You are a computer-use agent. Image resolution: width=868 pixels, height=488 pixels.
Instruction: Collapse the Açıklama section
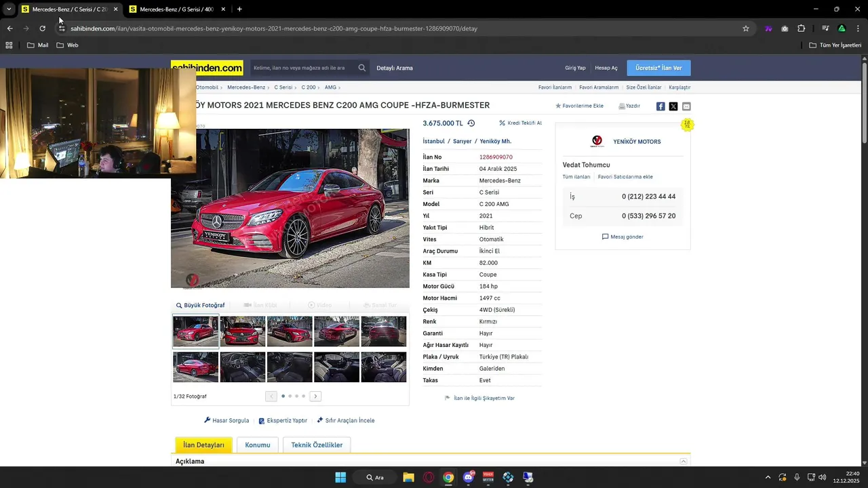684,462
